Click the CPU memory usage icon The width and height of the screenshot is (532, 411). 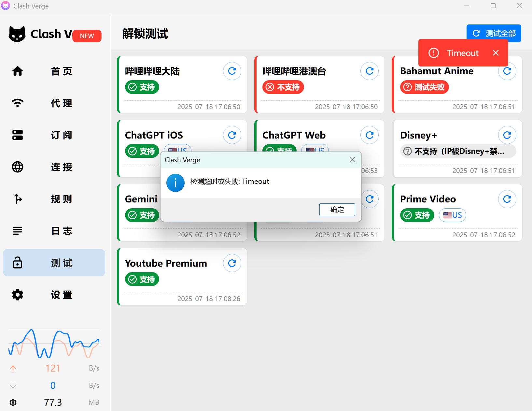13,402
